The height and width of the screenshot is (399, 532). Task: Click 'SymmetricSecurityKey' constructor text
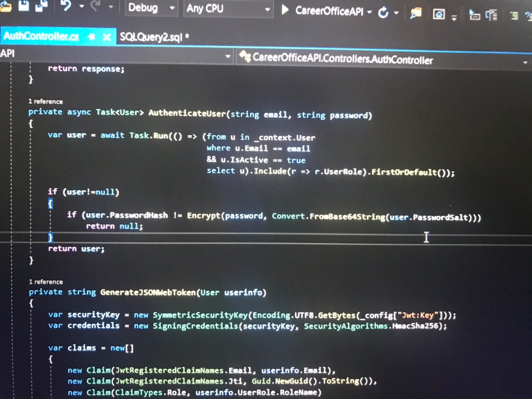click(x=200, y=315)
